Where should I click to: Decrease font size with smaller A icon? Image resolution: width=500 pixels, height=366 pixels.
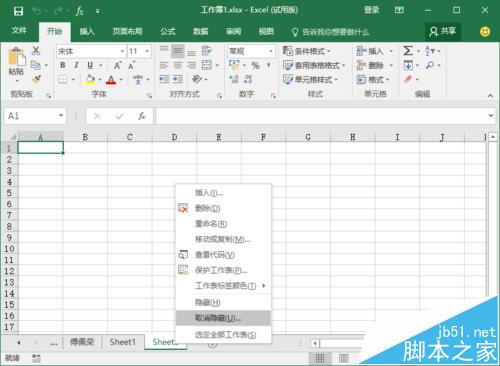pyautogui.click(x=132, y=65)
